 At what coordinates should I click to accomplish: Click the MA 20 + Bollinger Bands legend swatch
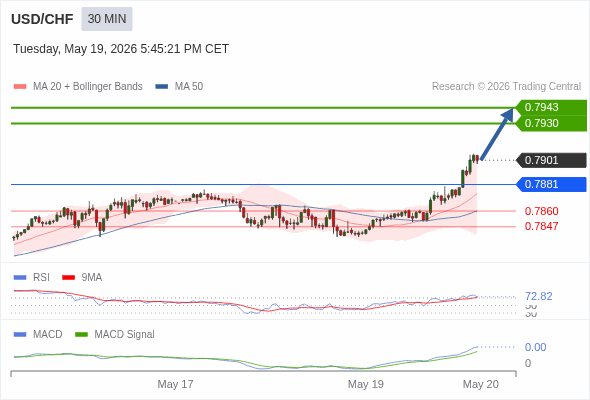[x=20, y=87]
